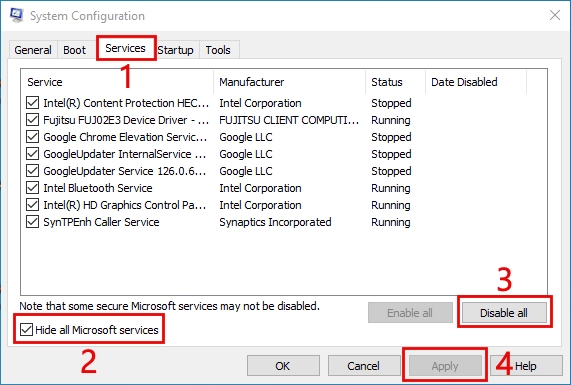Click the Disable all button

[x=504, y=313]
